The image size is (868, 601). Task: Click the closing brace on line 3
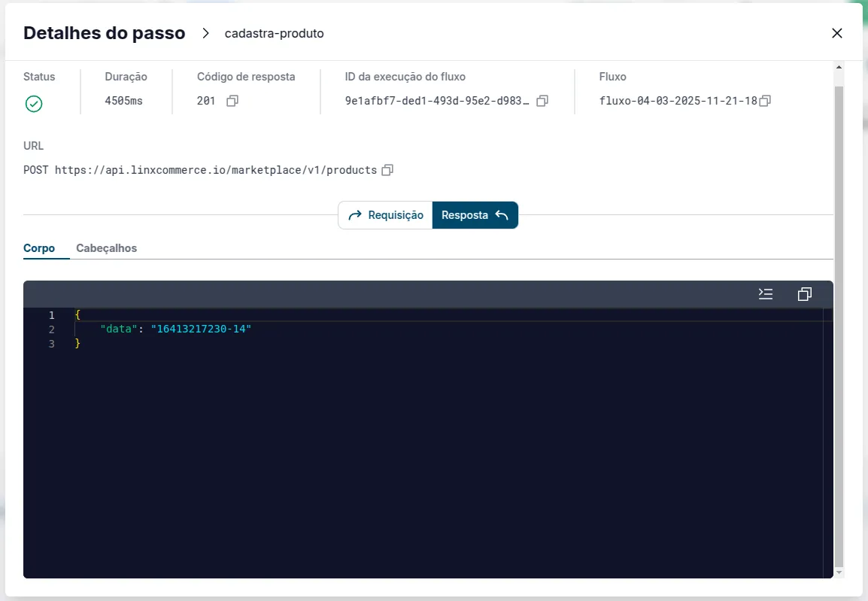pos(77,343)
